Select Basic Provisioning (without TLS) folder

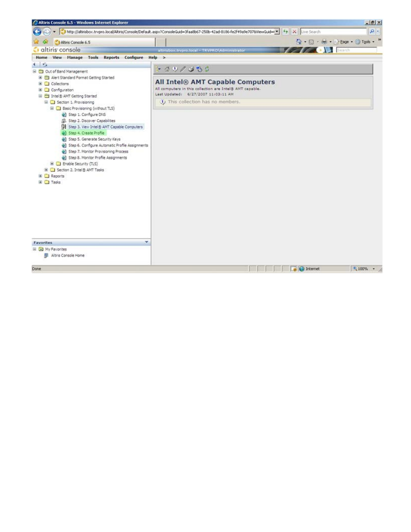tap(88, 109)
